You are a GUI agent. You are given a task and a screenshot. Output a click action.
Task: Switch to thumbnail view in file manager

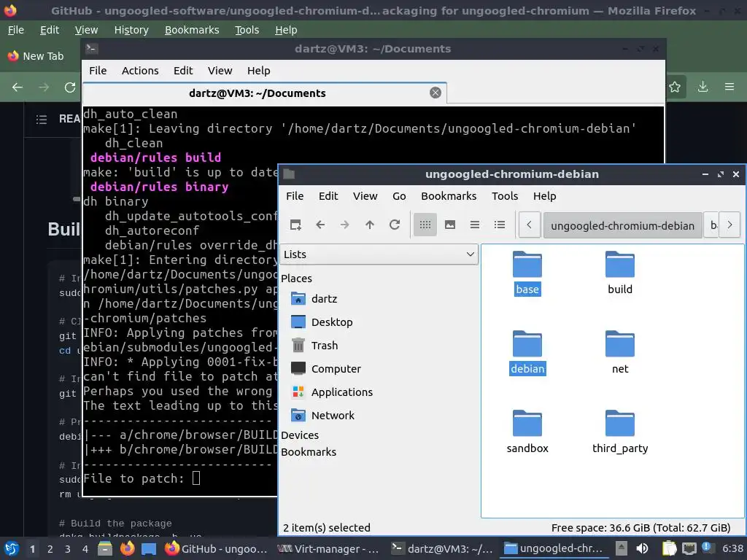[449, 225]
